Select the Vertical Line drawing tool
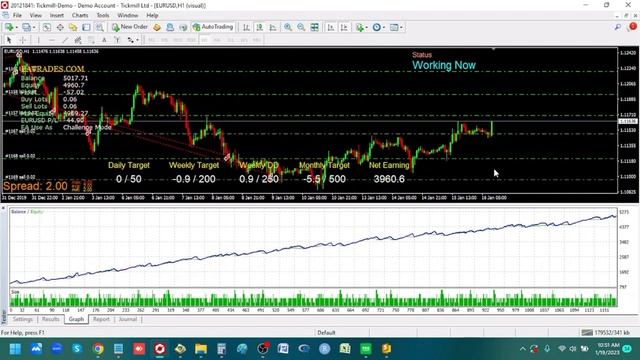640x360 pixels. click(x=38, y=40)
